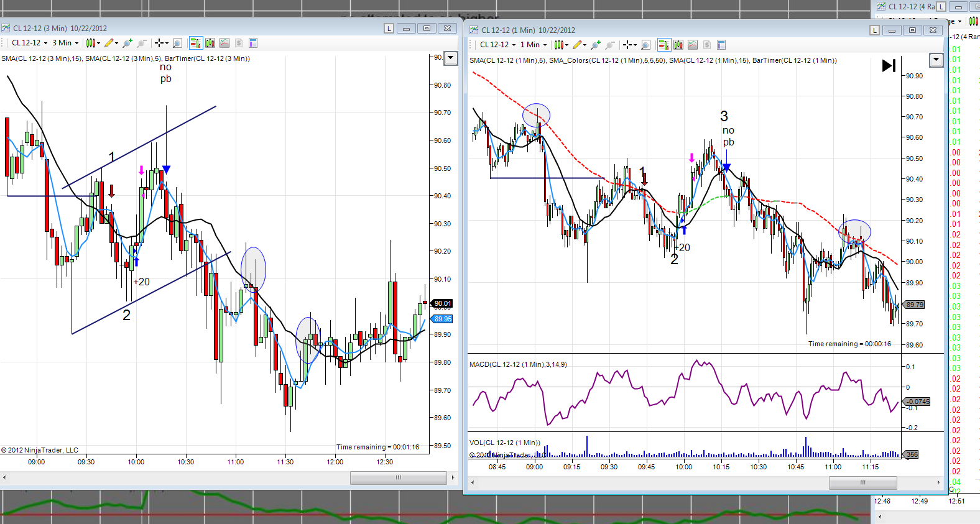Viewport: 980px width, 524px height.
Task: Show data box magnifier in 1 Min chart
Action: (x=645, y=45)
